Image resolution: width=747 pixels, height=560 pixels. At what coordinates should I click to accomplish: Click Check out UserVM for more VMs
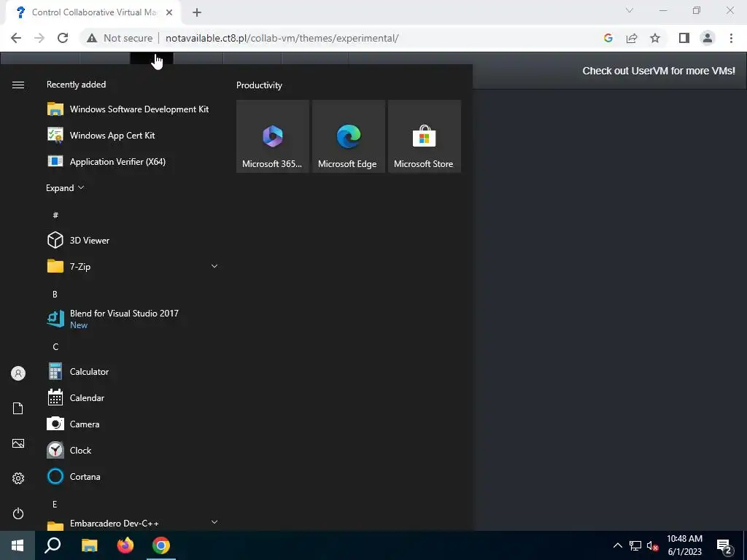pyautogui.click(x=659, y=71)
